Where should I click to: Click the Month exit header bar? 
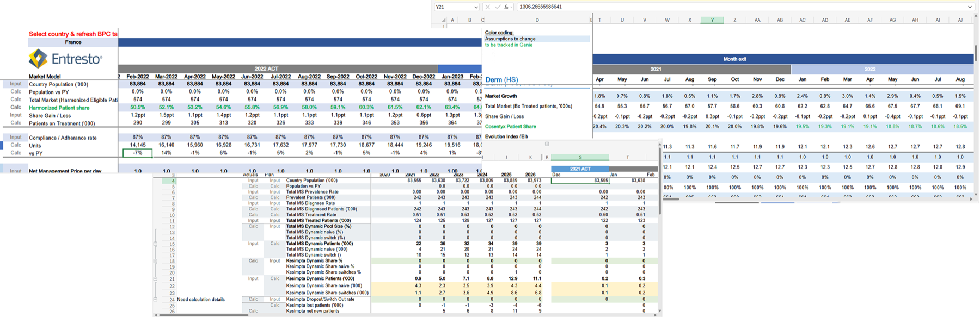[x=783, y=59]
